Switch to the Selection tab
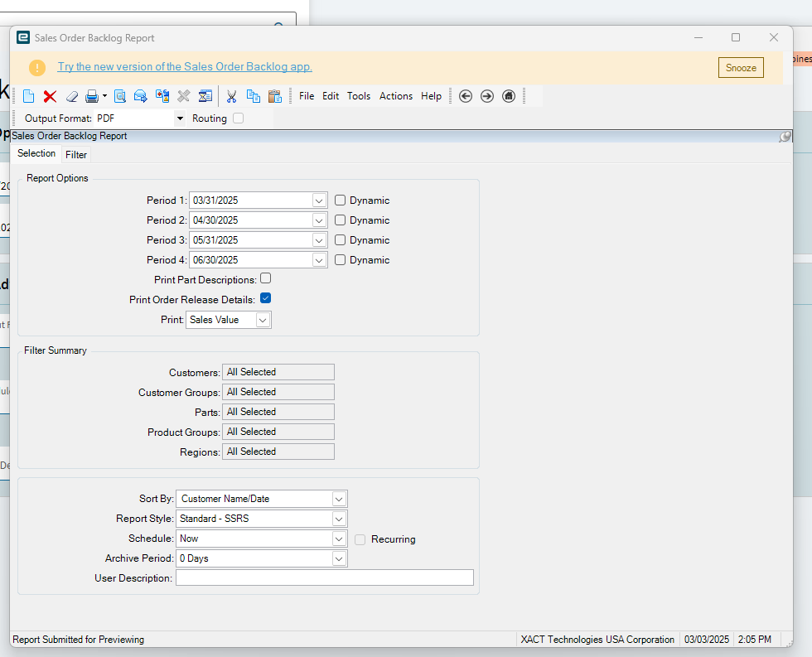The width and height of the screenshot is (812, 657). (x=36, y=154)
